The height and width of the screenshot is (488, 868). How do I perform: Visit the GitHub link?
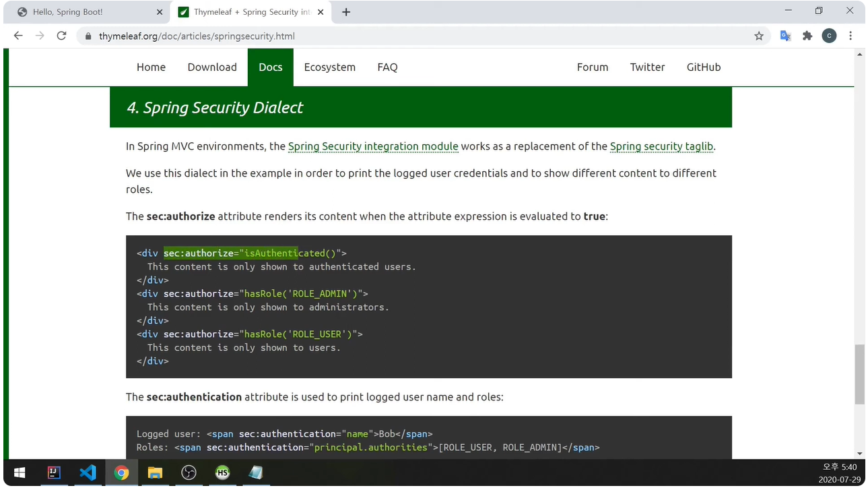coord(704,67)
